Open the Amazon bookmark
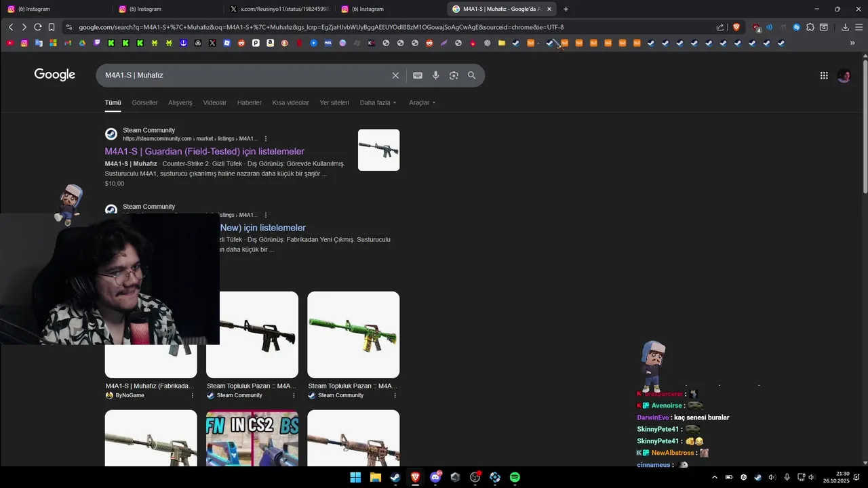 (270, 43)
